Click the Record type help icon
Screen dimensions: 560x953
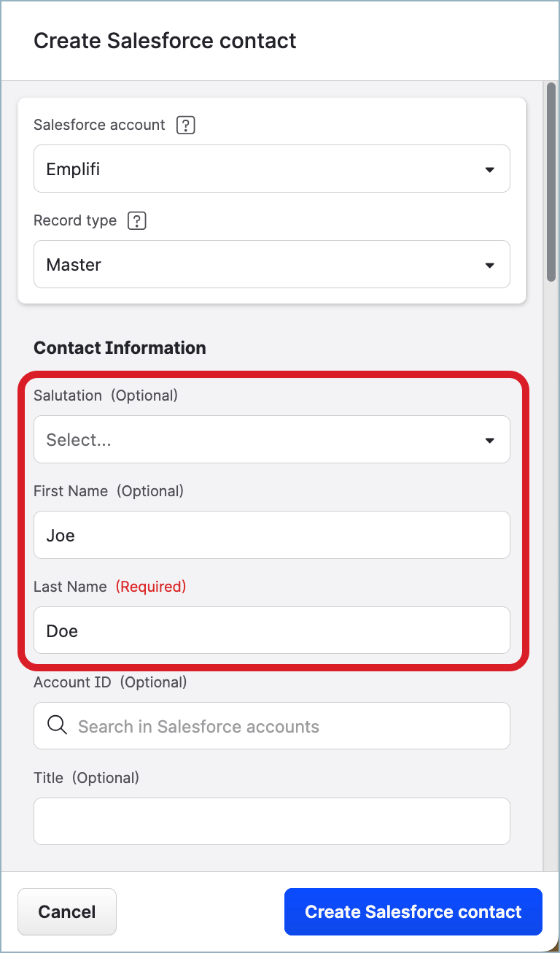(137, 221)
